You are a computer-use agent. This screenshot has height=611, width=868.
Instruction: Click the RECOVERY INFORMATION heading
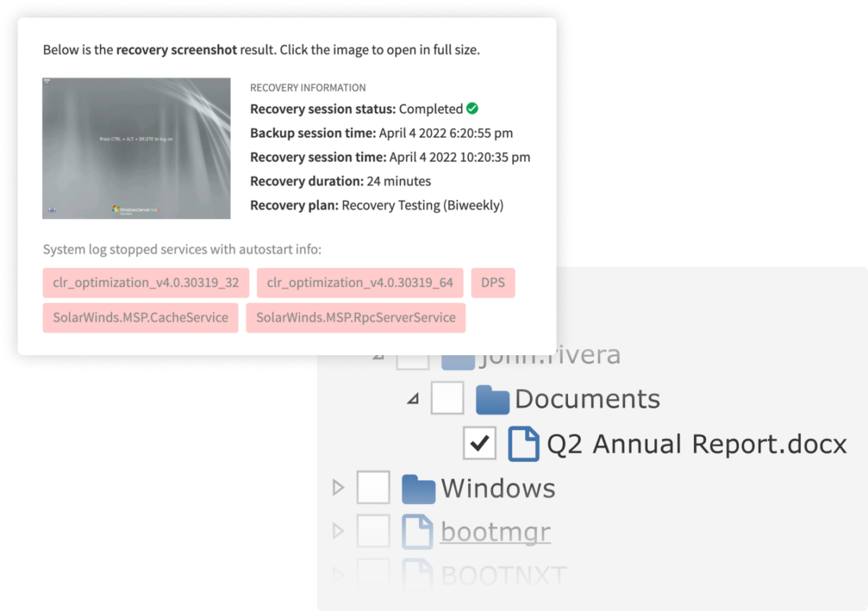coord(308,88)
